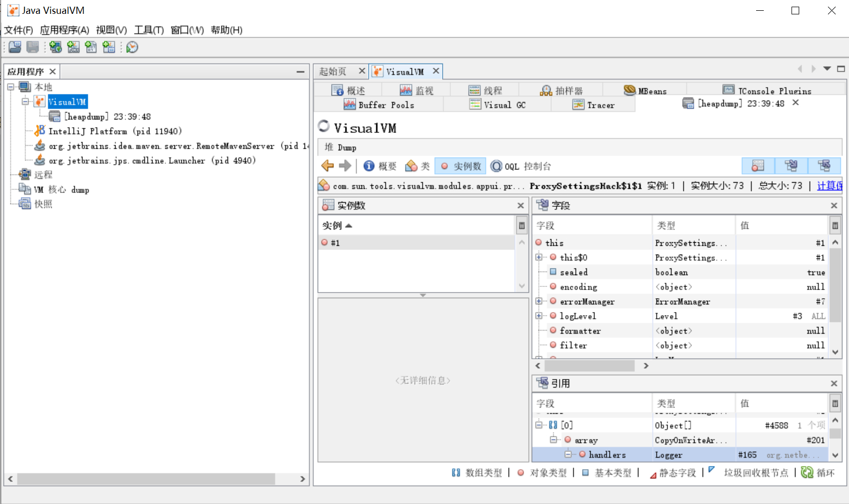
Task: Click the 计算保留大小 link
Action: [x=829, y=186]
